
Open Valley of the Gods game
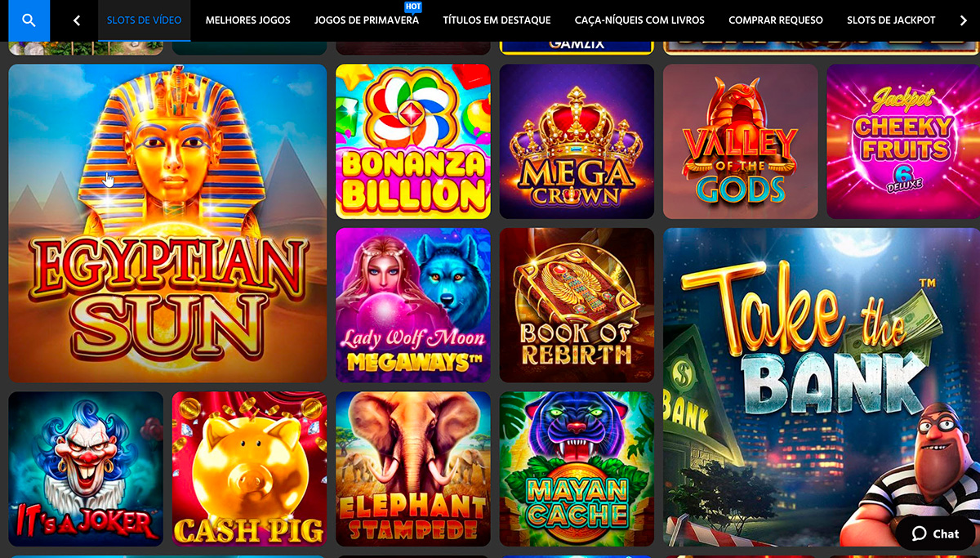(741, 141)
